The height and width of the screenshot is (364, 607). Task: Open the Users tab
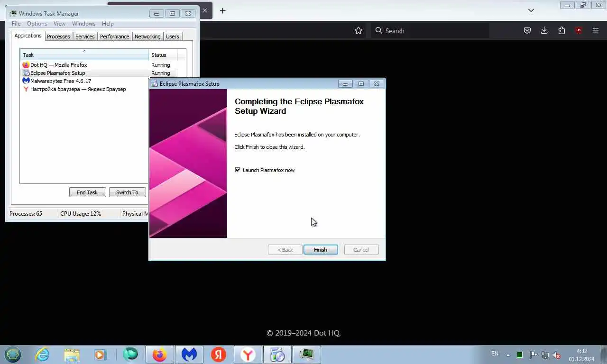(173, 36)
